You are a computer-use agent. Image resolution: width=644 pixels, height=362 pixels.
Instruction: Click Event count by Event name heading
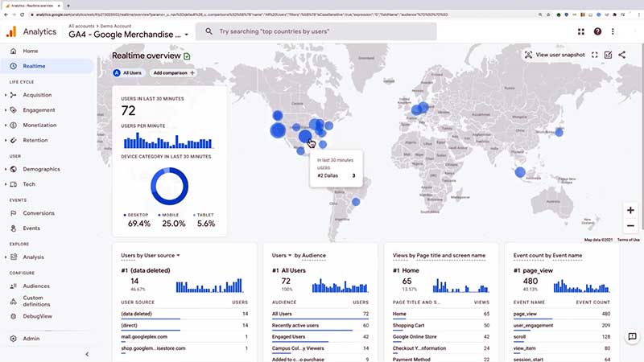[547, 255]
